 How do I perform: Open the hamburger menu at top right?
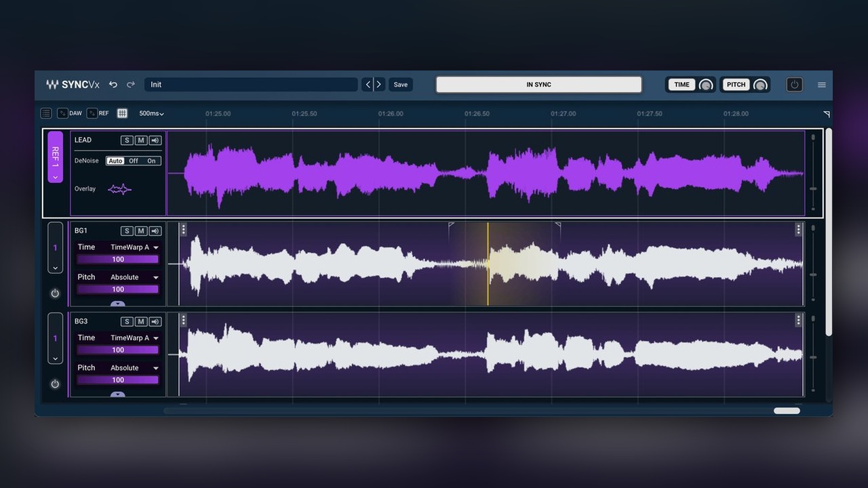click(822, 85)
